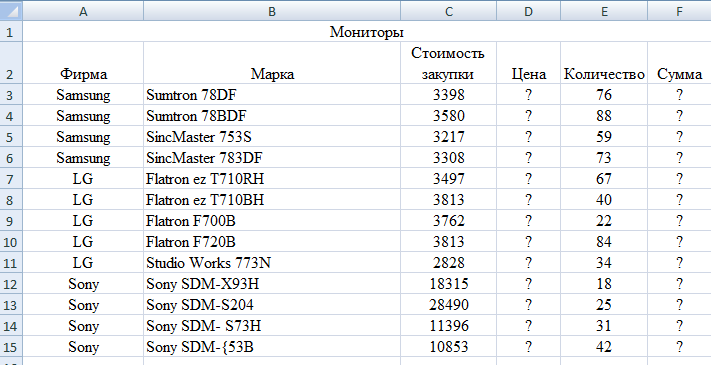Click purchase cost value 3398

(448, 95)
